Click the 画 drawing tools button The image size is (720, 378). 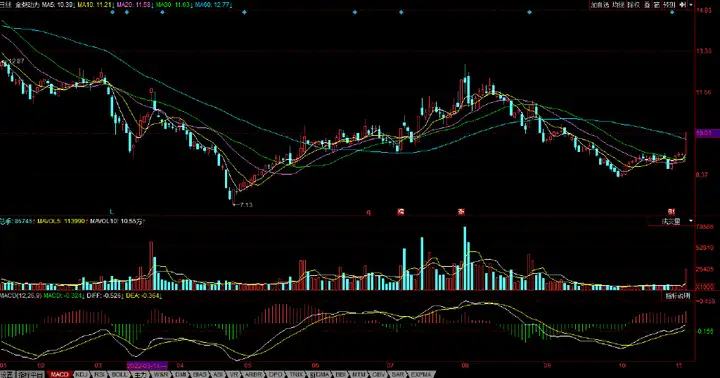click(657, 5)
